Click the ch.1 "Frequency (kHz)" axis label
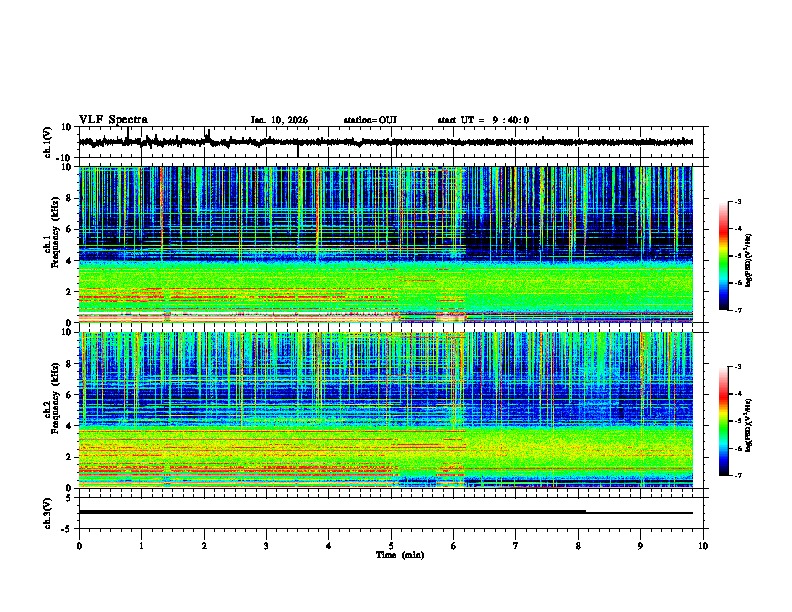The height and width of the screenshot is (612, 792). (x=55, y=232)
